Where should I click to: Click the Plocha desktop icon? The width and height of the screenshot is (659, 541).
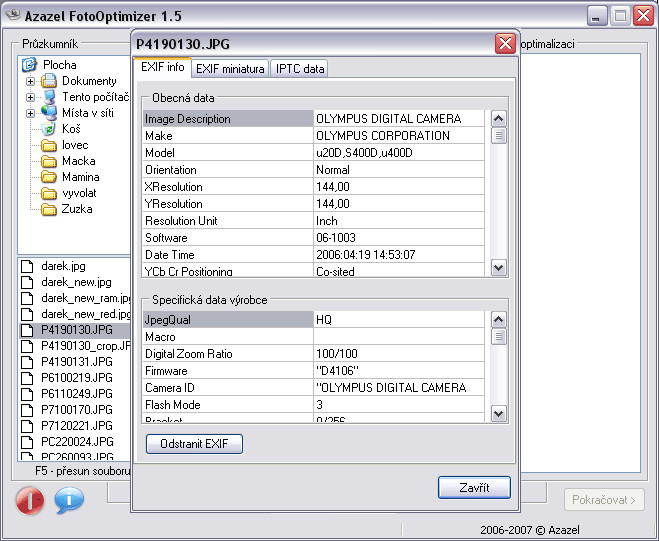coord(29,65)
